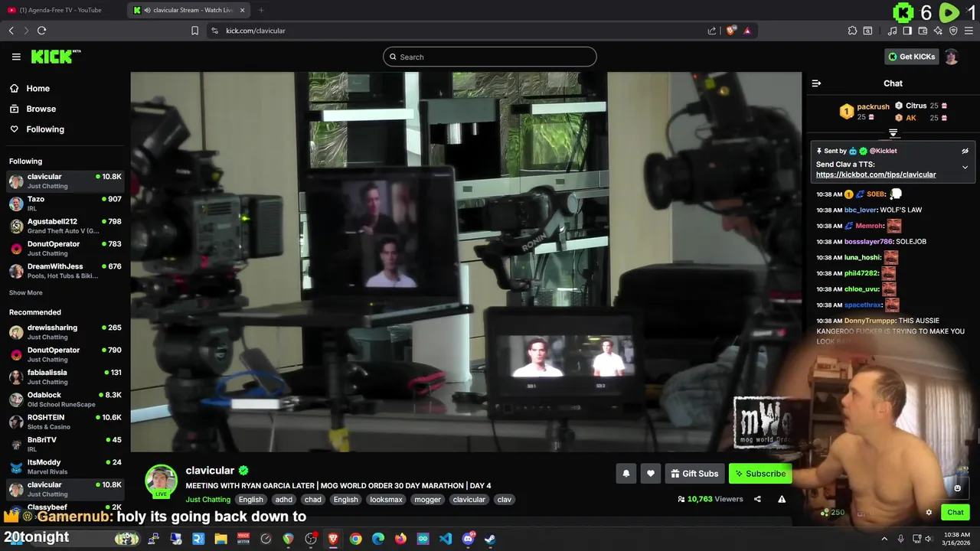Open Visual Studio Code from taskbar
This screenshot has height=551, width=980.
(x=446, y=539)
